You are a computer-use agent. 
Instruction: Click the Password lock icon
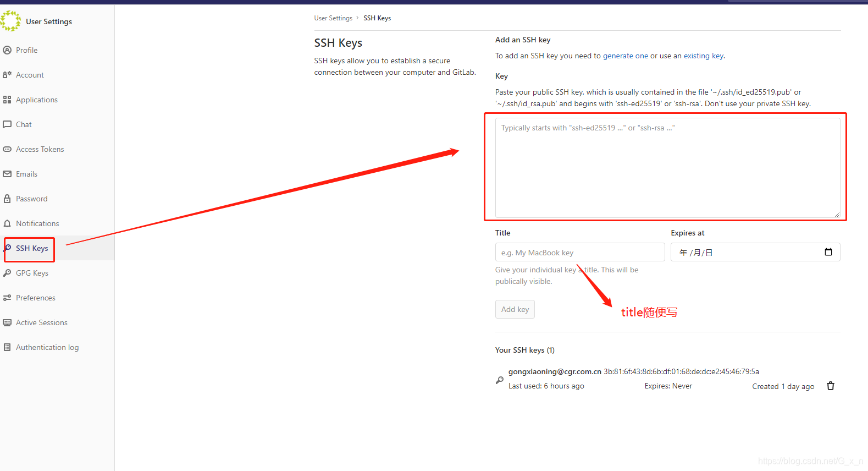pos(7,199)
